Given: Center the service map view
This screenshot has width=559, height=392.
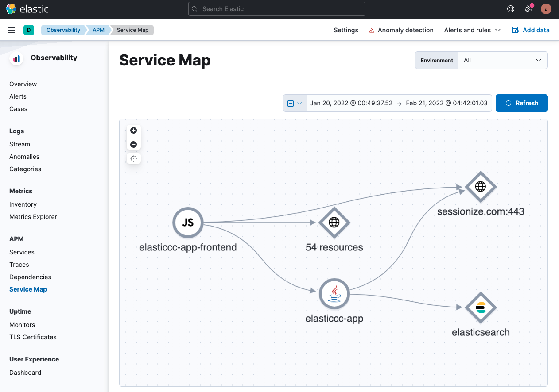Looking at the screenshot, I should tap(133, 159).
